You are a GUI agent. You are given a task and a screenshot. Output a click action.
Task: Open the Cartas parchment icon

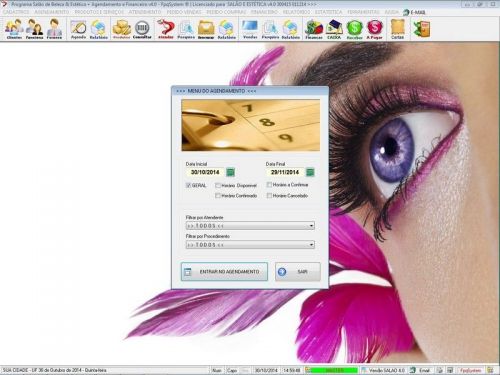pos(397,29)
